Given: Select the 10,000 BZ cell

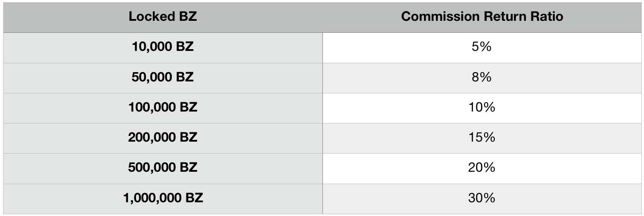Looking at the screenshot, I should (x=163, y=47).
